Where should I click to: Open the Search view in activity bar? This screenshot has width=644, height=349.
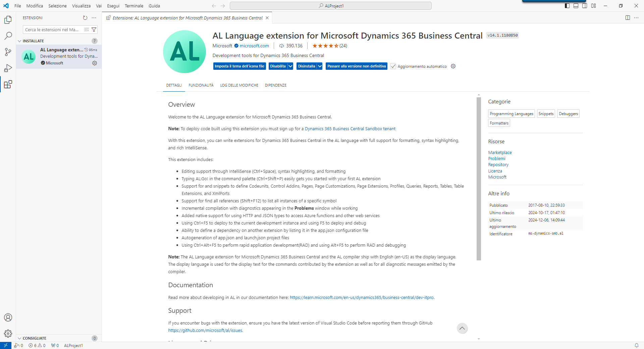[x=8, y=36]
